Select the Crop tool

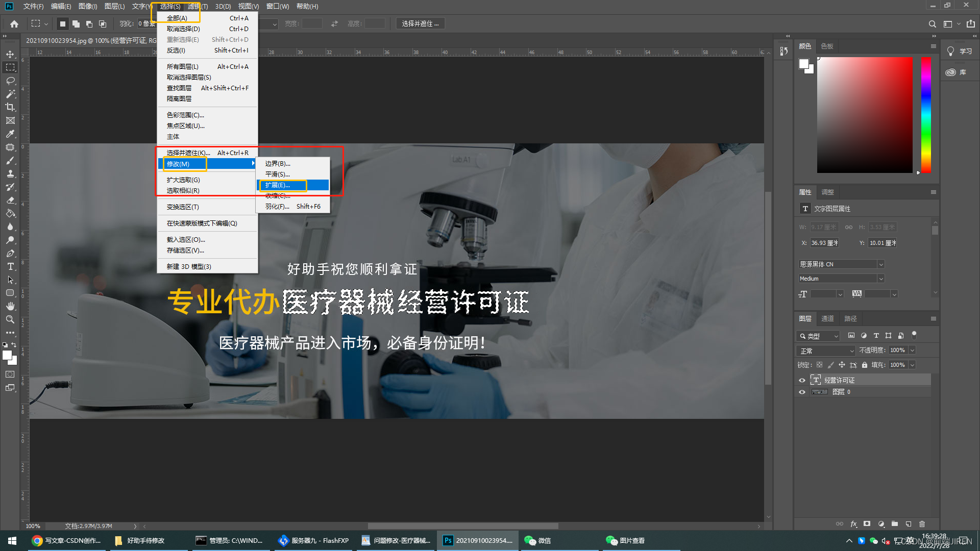pyautogui.click(x=10, y=107)
